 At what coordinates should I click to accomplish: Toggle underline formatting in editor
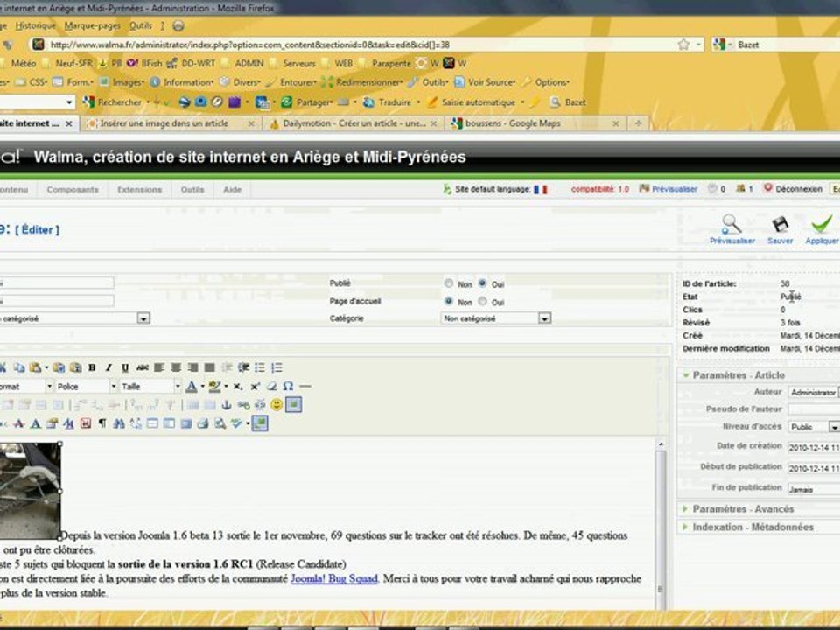pyautogui.click(x=125, y=367)
